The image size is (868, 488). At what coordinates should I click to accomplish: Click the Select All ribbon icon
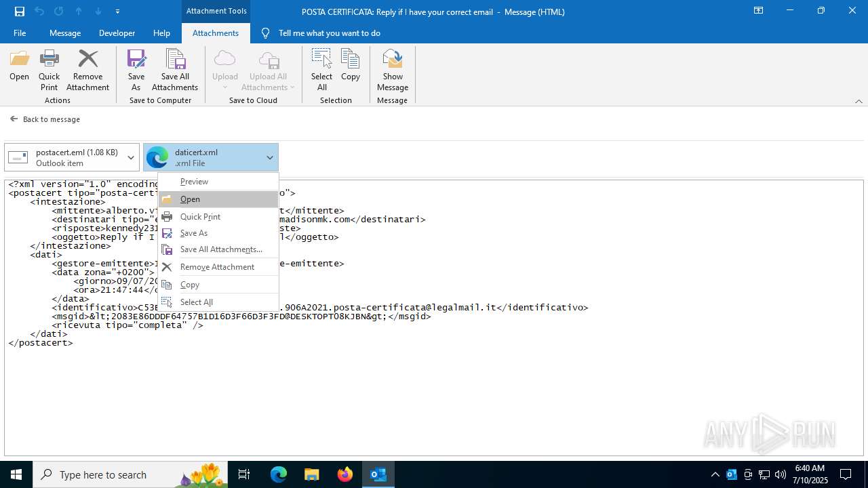[321, 70]
